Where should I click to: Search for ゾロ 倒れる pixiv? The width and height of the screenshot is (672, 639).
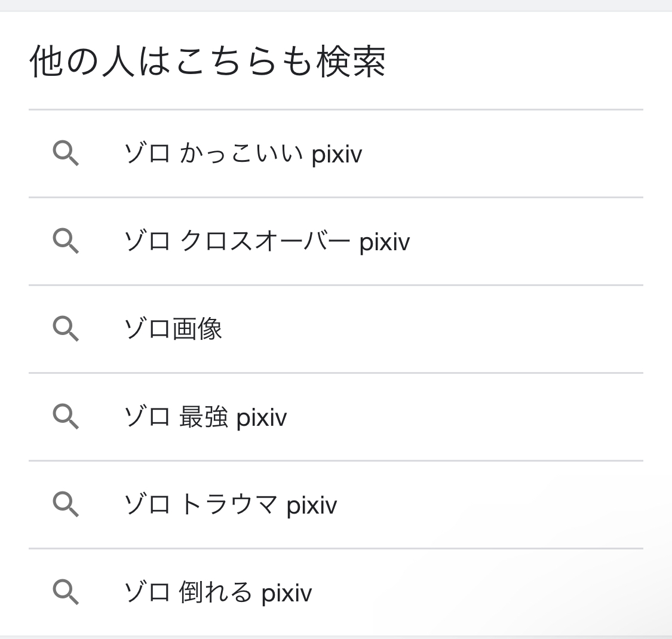coord(336,592)
